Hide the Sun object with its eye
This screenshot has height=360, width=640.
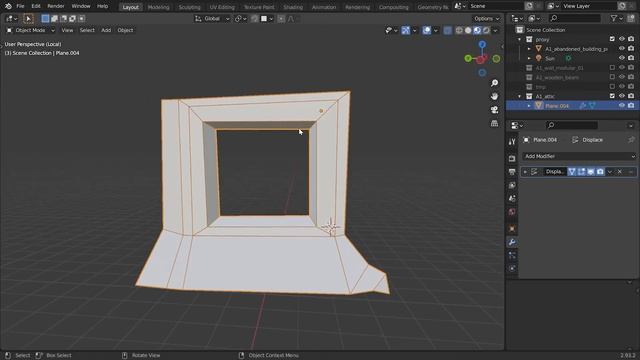tap(621, 58)
